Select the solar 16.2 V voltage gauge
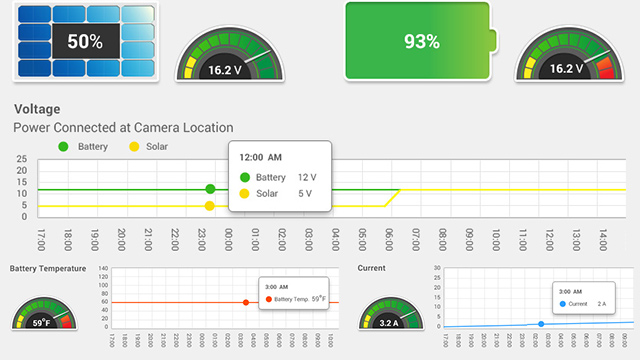Viewport: 640px width, 360px height. point(230,54)
